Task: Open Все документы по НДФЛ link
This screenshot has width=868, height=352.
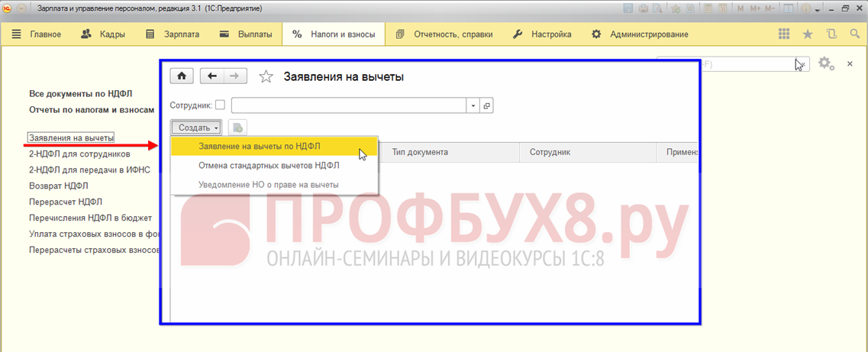Action: pos(80,94)
